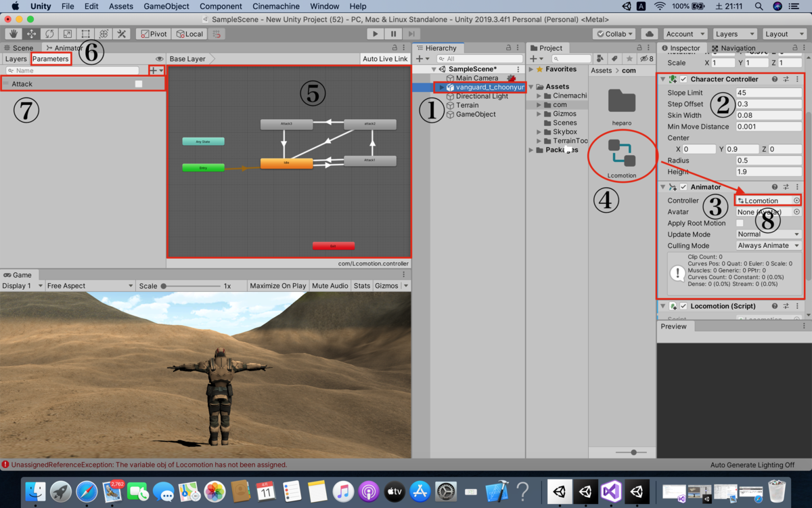
Task: Open the Account dropdown
Action: pyautogui.click(x=685, y=34)
